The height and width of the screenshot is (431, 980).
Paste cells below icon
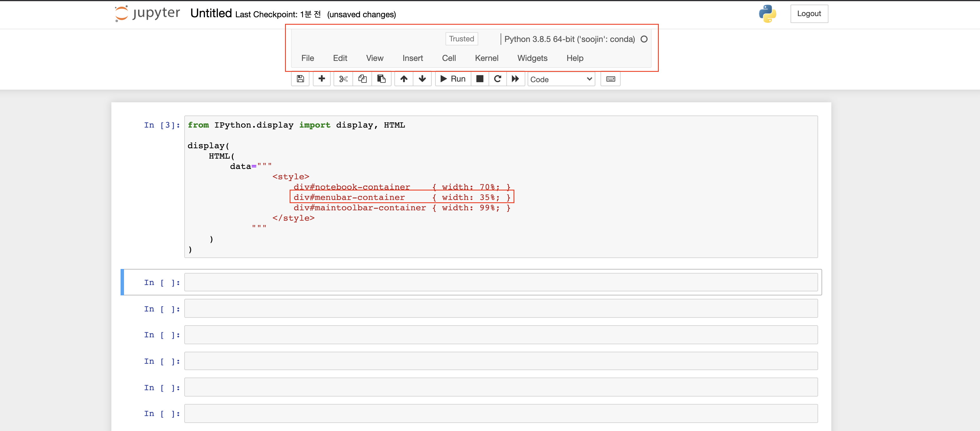click(x=381, y=79)
